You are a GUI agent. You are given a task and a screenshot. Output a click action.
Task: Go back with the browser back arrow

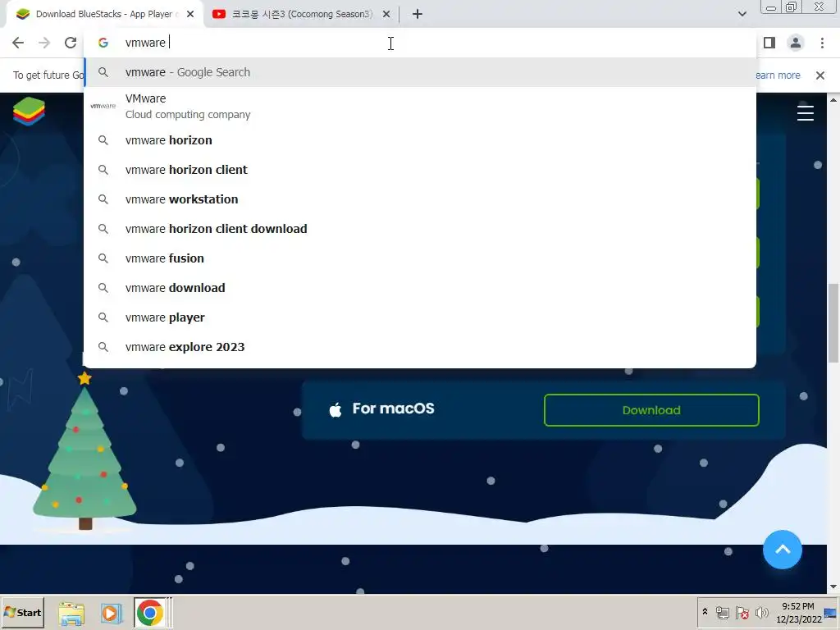tap(18, 43)
